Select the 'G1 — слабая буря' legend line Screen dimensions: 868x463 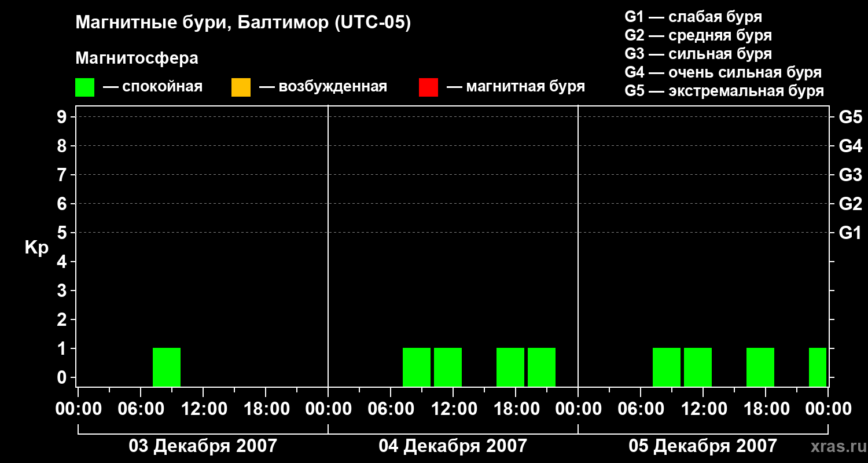(693, 17)
